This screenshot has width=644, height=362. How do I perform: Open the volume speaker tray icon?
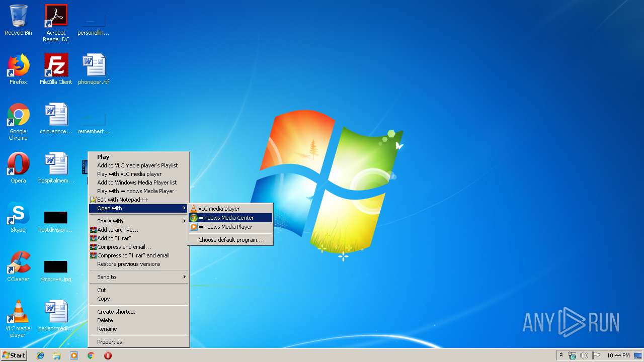pos(584,355)
